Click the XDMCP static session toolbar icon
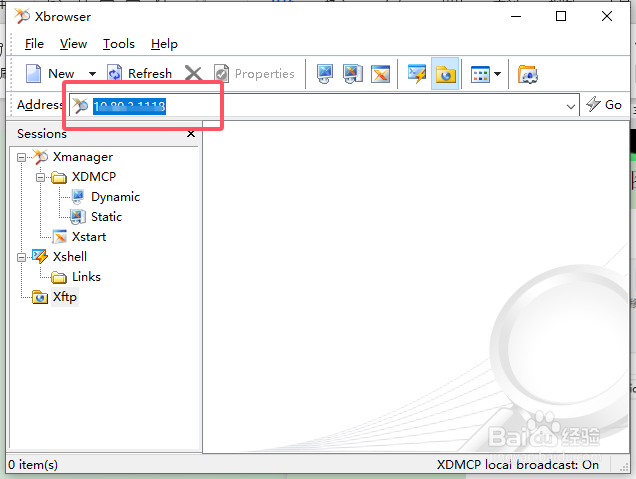Screen dimensions: 636x479 pyautogui.click(x=353, y=74)
